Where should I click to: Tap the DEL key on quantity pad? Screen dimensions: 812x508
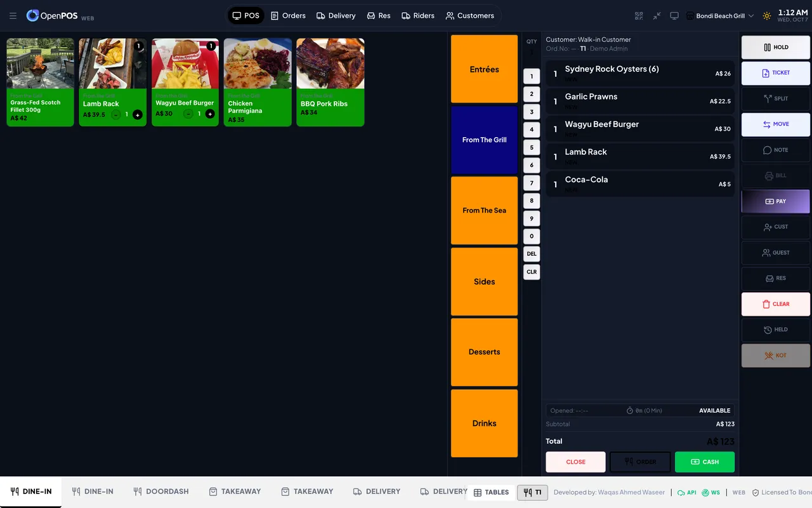click(532, 254)
